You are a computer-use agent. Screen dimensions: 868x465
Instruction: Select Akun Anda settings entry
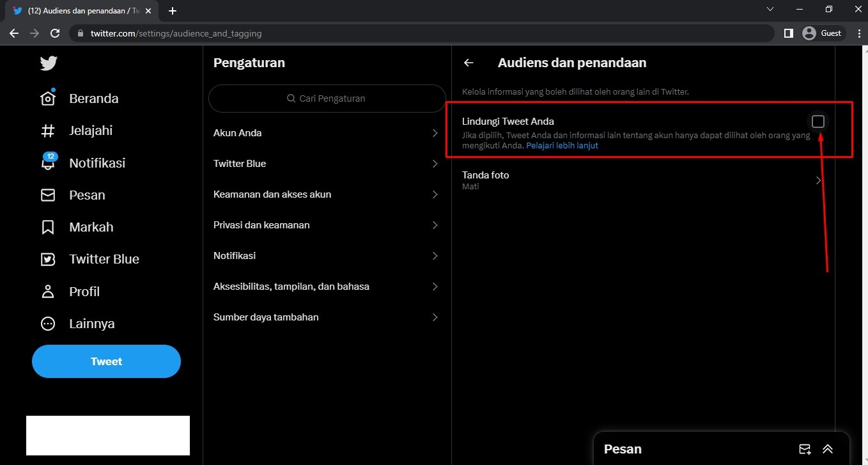tap(327, 133)
